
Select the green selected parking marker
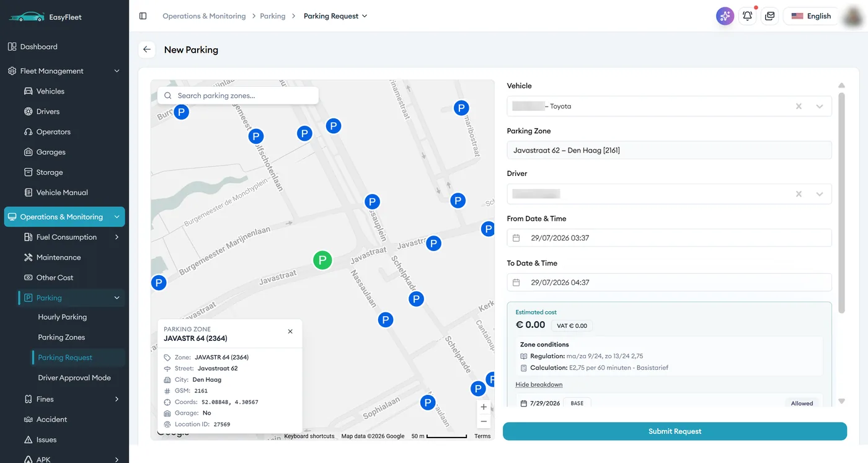click(322, 260)
